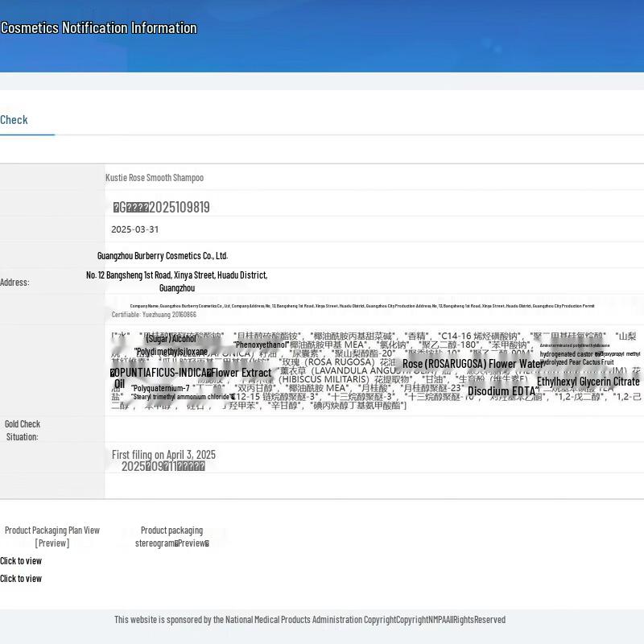Screen dimensions: 644x644
Task: Click the Rose (ROSA RUGOSA) Flower Water ingredient
Action: pyautogui.click(x=473, y=364)
